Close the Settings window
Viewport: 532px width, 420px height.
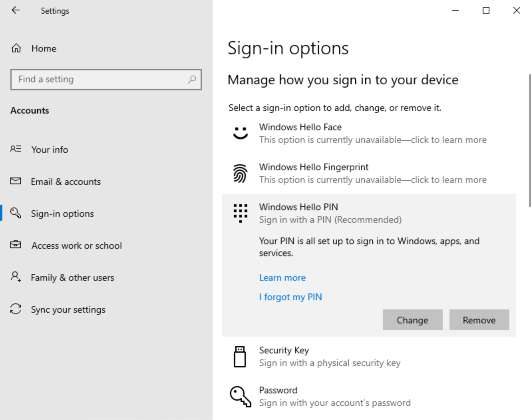click(516, 10)
